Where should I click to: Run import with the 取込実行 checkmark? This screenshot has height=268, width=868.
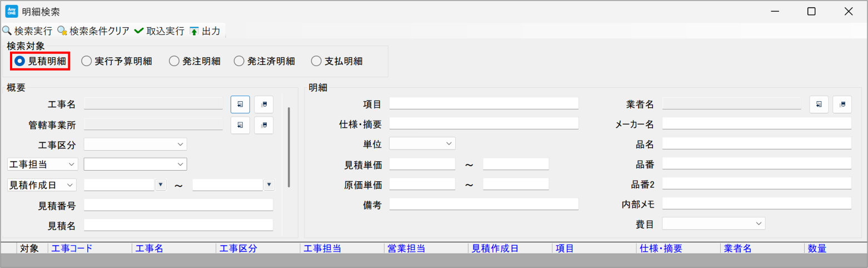[139, 31]
